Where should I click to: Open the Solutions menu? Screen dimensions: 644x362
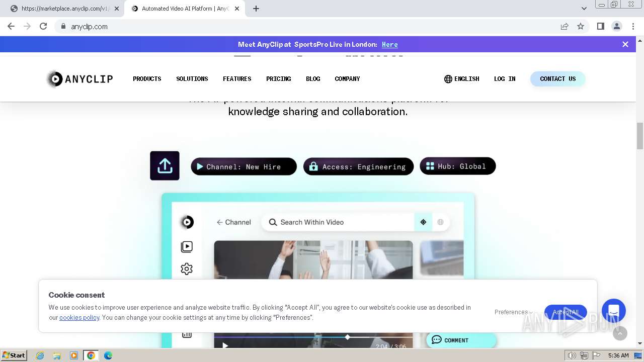(x=192, y=79)
